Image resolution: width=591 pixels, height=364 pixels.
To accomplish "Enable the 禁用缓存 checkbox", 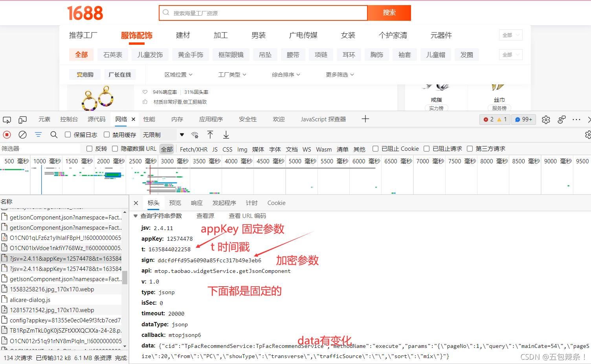I will pyautogui.click(x=106, y=134).
